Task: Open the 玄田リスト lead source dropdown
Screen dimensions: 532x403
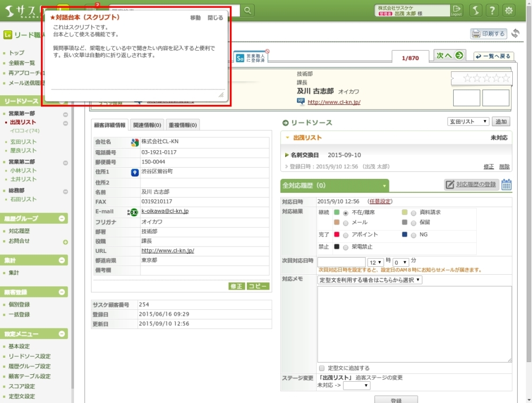Action: pyautogui.click(x=468, y=122)
